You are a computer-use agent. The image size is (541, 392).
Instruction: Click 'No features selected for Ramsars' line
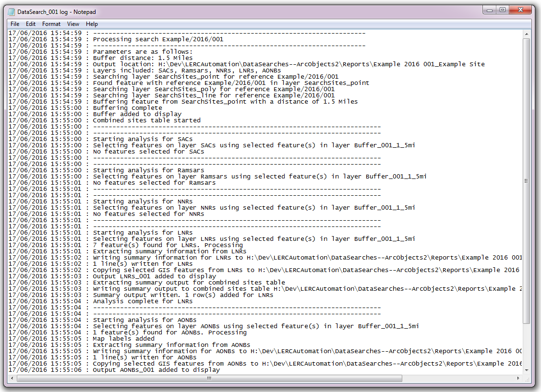pos(112,183)
